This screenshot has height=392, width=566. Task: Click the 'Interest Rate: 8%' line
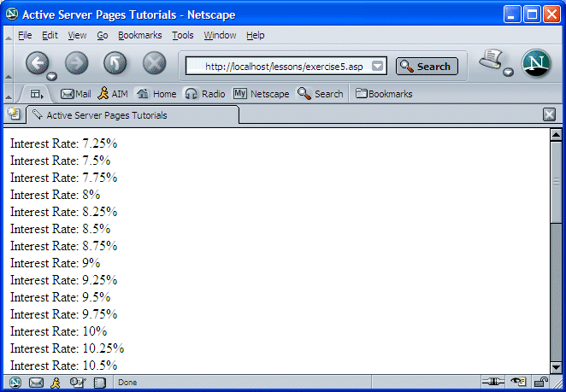(55, 195)
